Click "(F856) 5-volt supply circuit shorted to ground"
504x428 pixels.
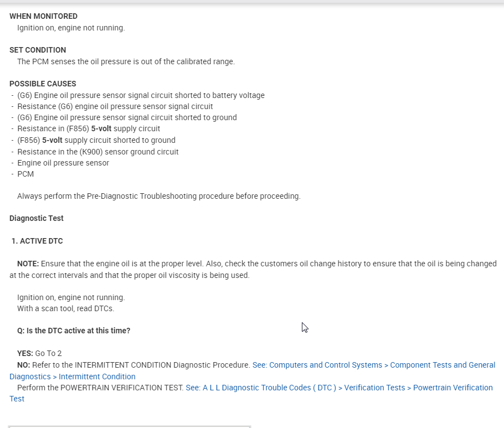[96, 140]
